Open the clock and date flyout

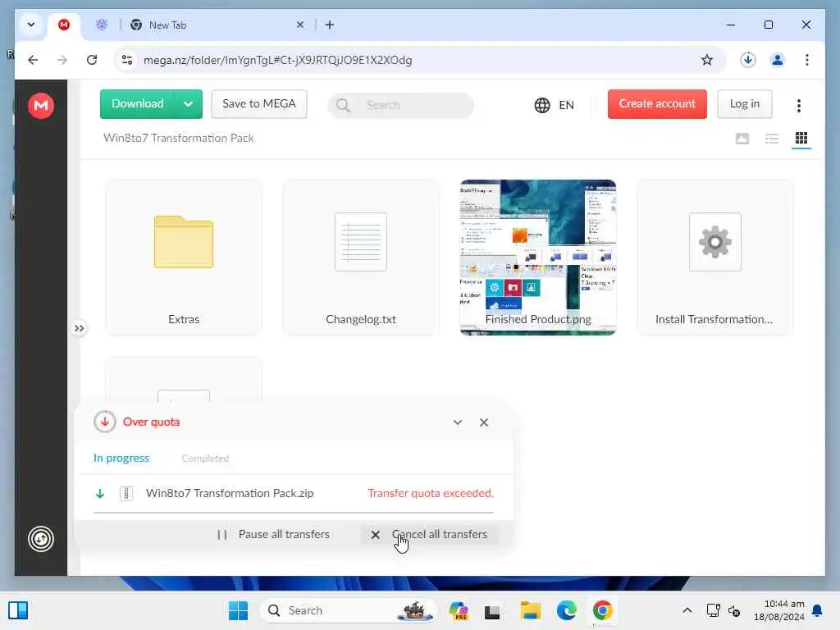779,610
